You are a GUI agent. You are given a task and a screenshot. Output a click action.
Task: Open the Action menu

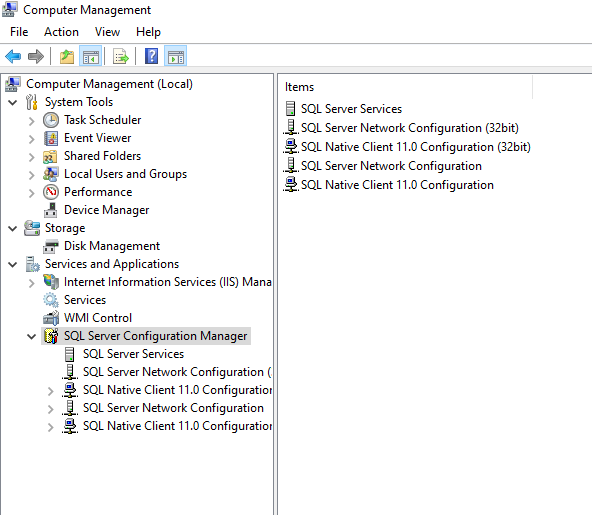click(x=61, y=32)
